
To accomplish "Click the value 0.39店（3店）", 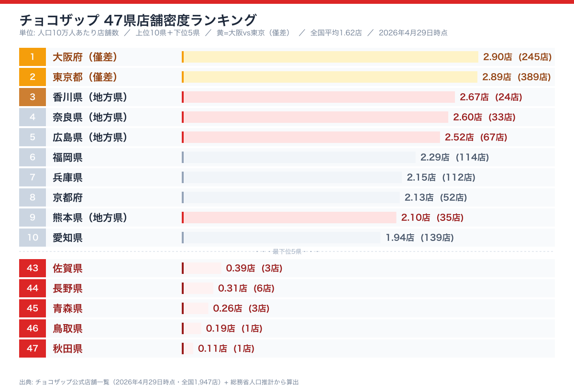I will coord(254,268).
